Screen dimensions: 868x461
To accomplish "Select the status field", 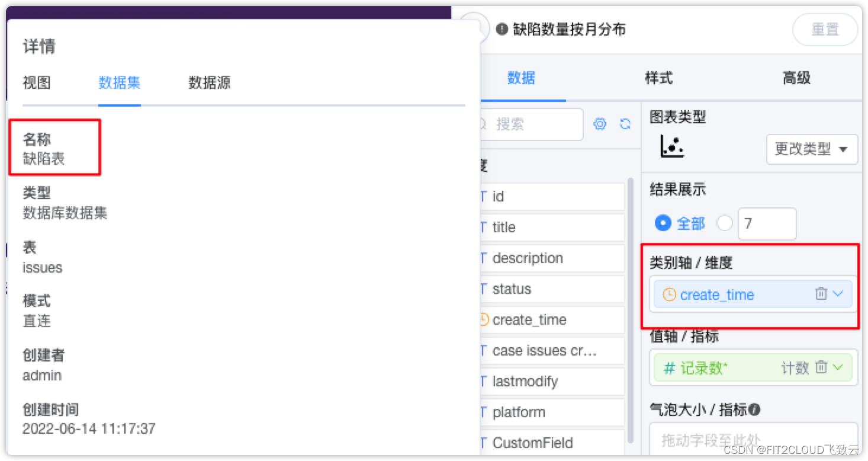I will click(552, 289).
